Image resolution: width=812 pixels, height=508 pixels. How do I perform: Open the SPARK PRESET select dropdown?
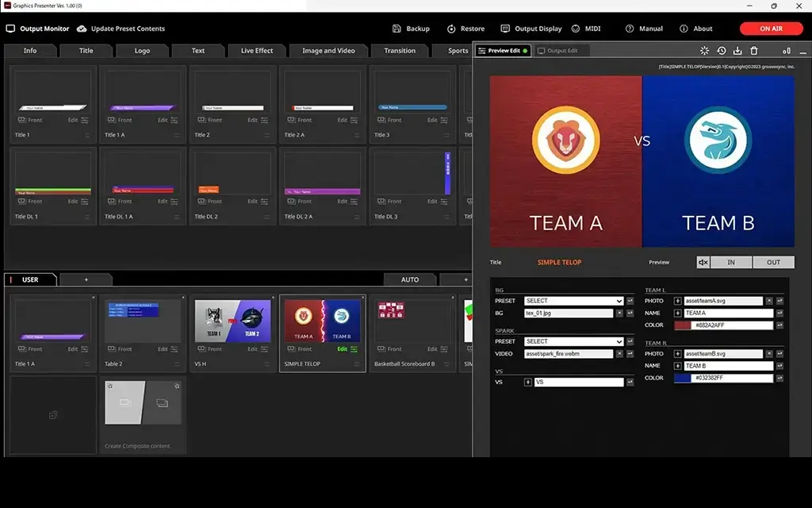(x=574, y=341)
